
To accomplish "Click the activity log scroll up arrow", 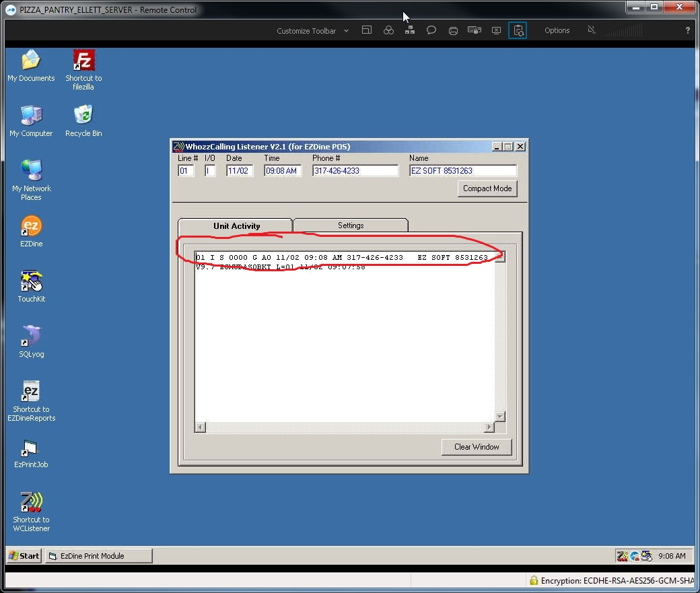I will pyautogui.click(x=500, y=257).
